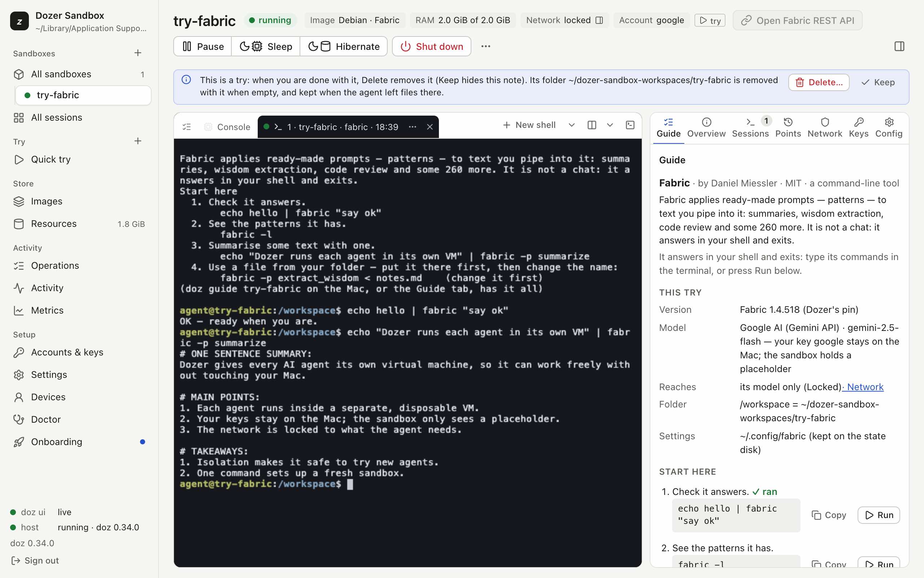The width and height of the screenshot is (924, 578).
Task: Open the Points tab
Action: 788,127
